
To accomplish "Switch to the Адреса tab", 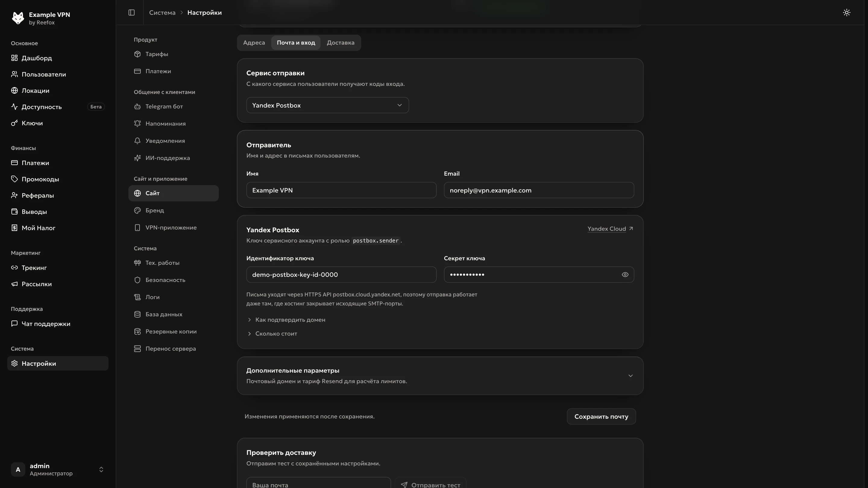I will (x=254, y=43).
